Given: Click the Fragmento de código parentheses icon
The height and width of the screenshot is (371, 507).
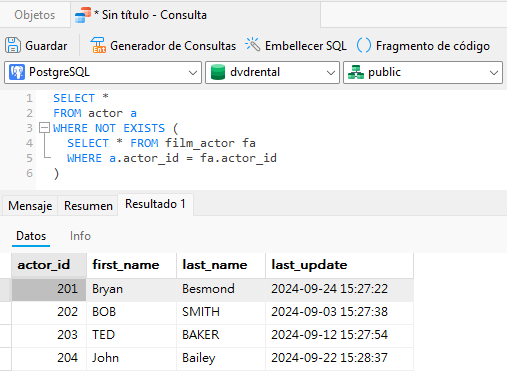Looking at the screenshot, I should click(364, 45).
